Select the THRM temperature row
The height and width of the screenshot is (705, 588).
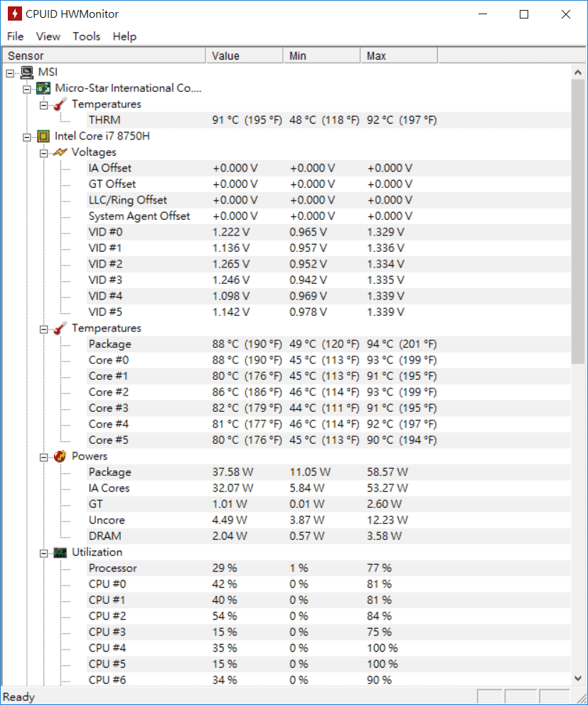pyautogui.click(x=328, y=120)
